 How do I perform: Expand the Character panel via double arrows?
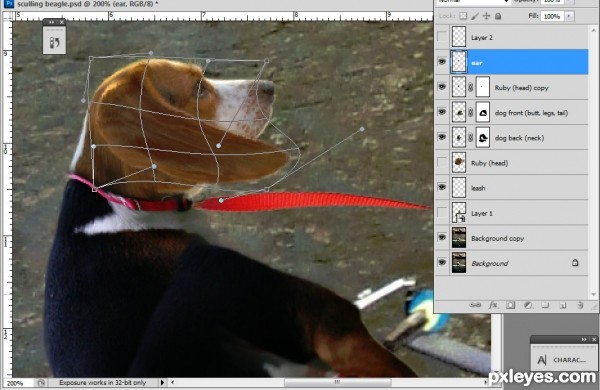click(584, 339)
